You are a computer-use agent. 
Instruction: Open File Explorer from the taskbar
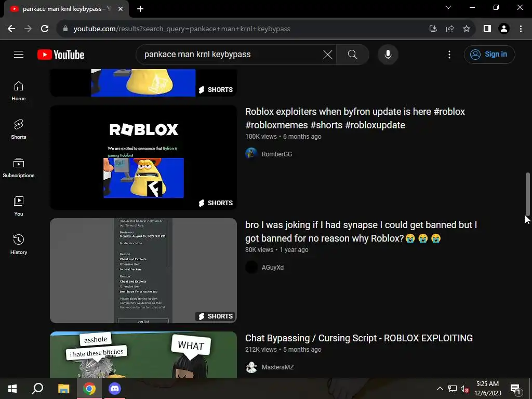click(x=63, y=389)
